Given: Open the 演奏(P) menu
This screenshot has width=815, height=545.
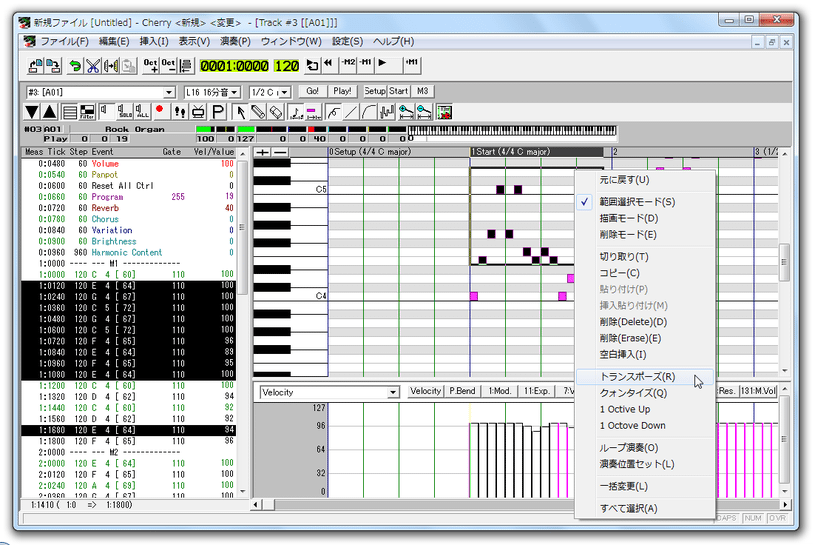Looking at the screenshot, I should [x=235, y=42].
